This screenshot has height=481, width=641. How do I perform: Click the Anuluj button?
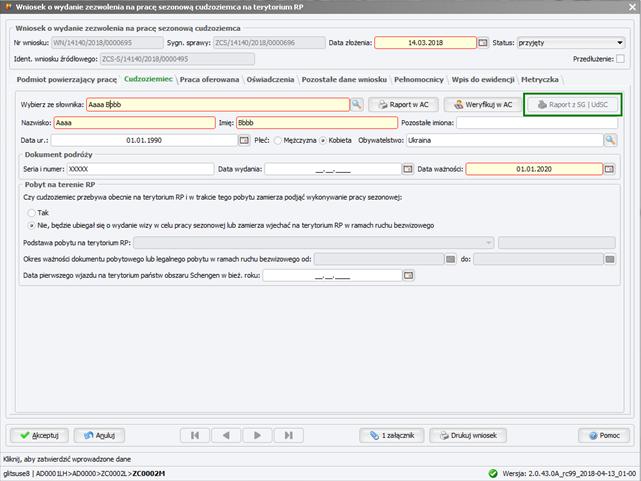click(x=99, y=435)
